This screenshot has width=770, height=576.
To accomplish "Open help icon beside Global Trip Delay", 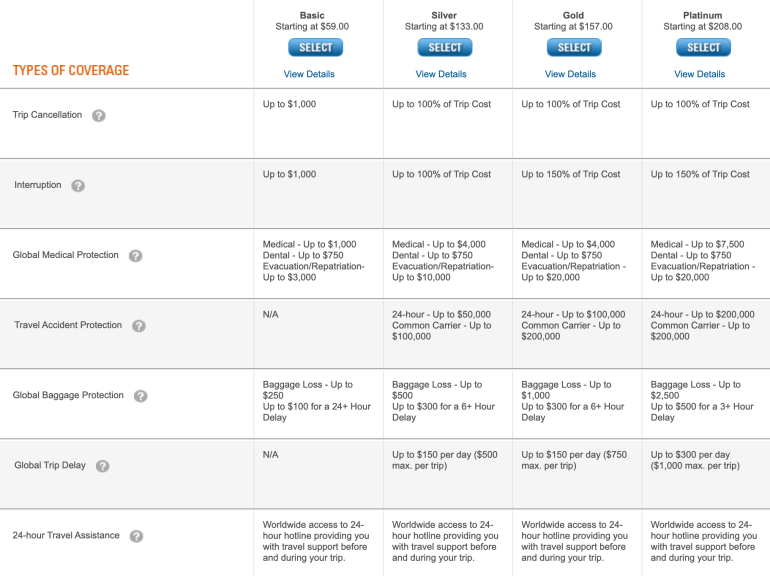I will [102, 465].
